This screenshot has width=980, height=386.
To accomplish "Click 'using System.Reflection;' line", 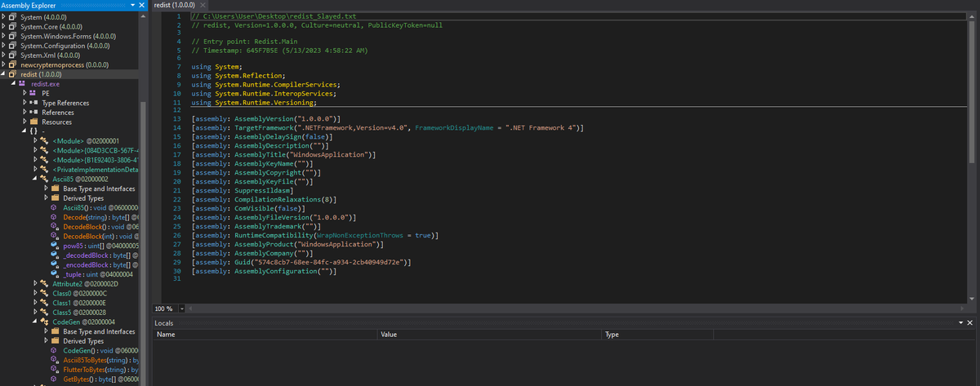I will tap(237, 74).
